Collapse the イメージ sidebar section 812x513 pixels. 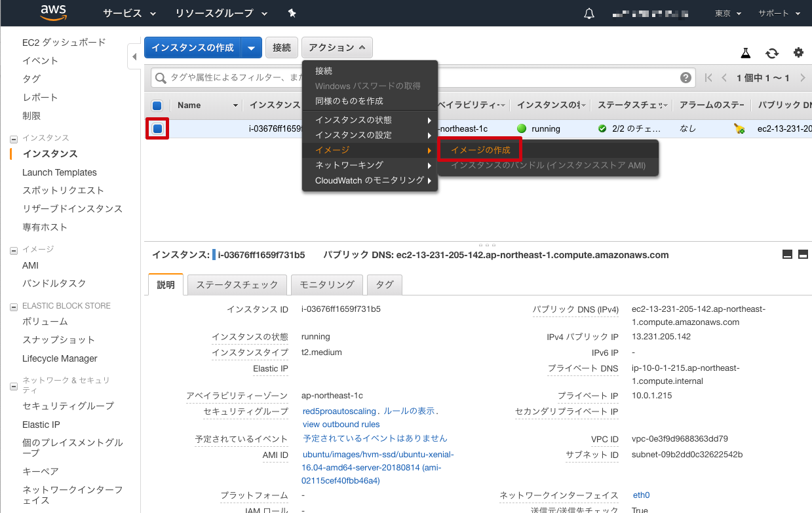[14, 250]
